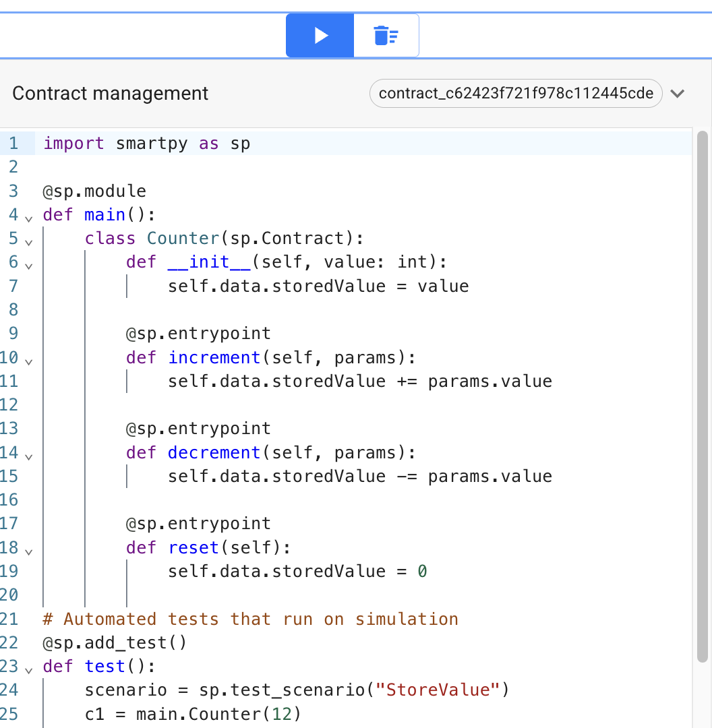Viewport: 712px width, 728px height.
Task: Click 'self.data.storedValue += params.value' line
Action: tap(360, 381)
